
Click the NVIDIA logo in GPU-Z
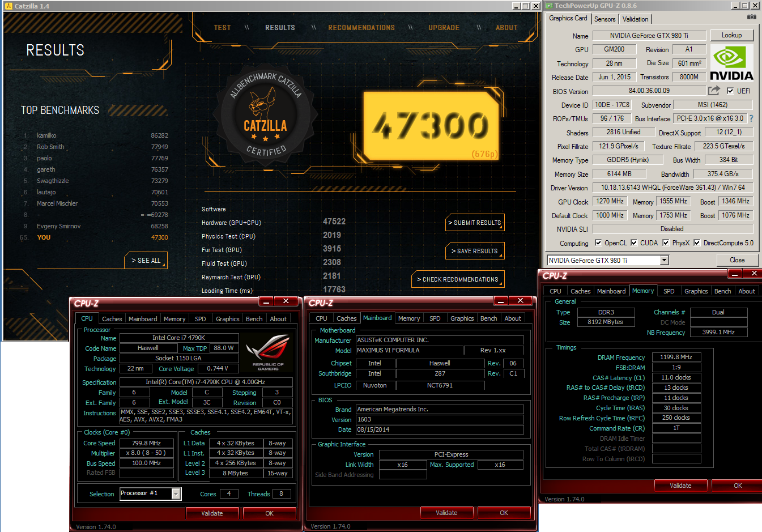pos(731,63)
